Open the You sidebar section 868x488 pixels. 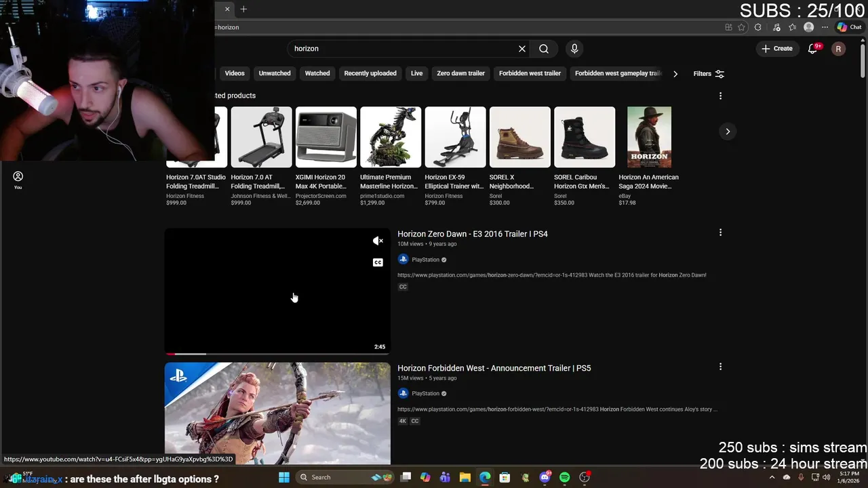tap(18, 180)
